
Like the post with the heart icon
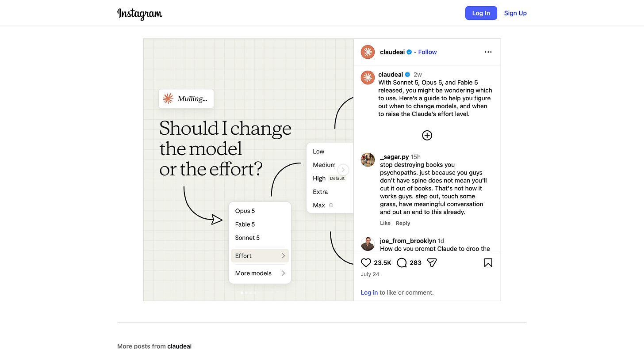366,263
